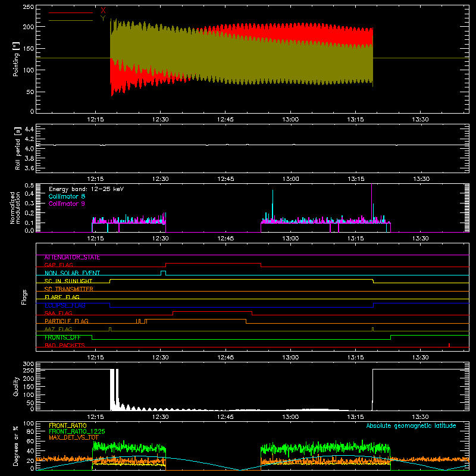Click the orange MAX_DET_VS_TOT legend entry

tap(74, 437)
